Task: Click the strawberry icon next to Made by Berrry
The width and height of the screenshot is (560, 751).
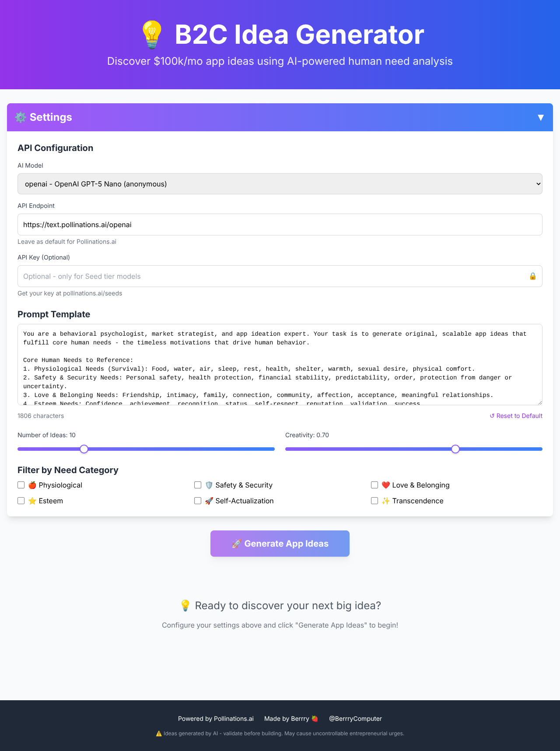Action: [x=315, y=718]
